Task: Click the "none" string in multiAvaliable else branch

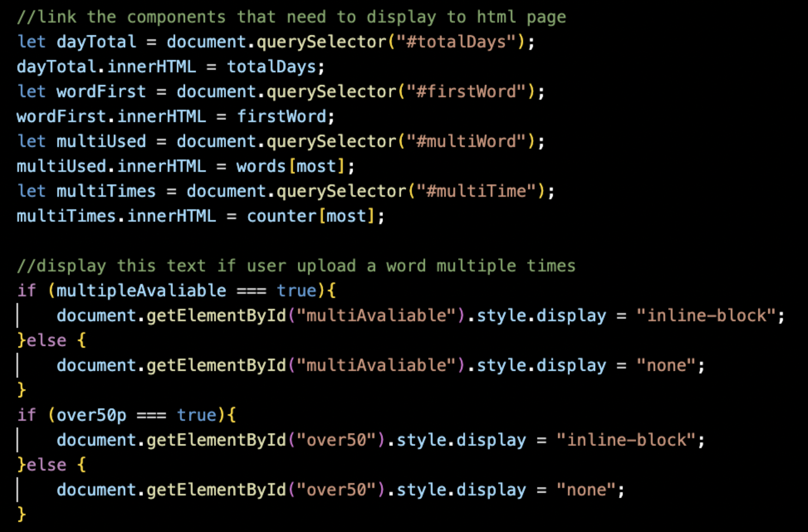Action: (x=666, y=365)
